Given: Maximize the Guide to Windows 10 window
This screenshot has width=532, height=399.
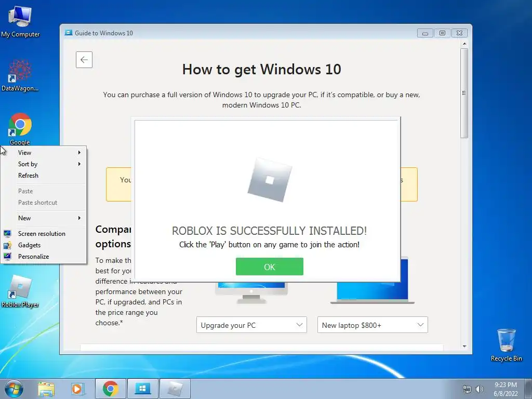Looking at the screenshot, I should 442,33.
